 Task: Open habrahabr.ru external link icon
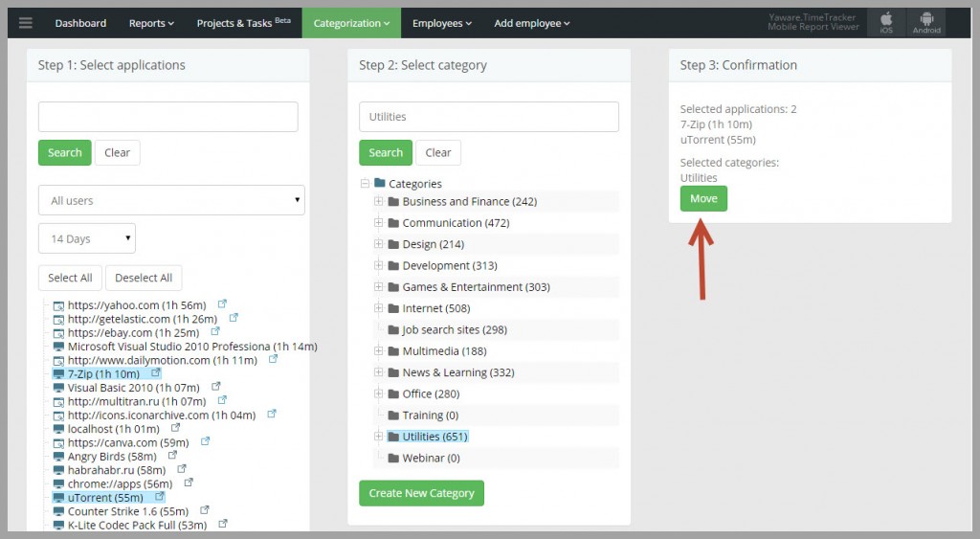[181, 469]
